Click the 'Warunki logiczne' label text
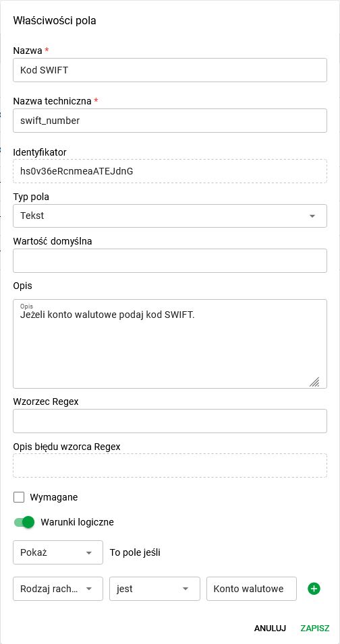 pyautogui.click(x=77, y=522)
